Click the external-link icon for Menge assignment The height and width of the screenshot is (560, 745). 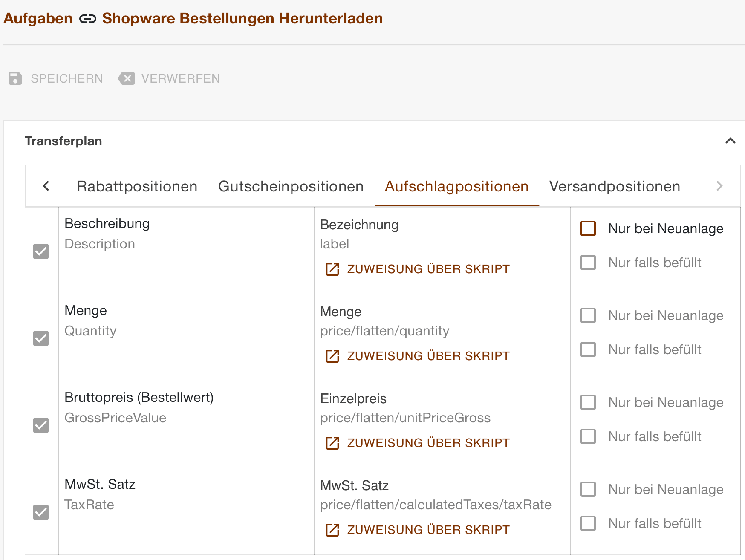(x=332, y=356)
